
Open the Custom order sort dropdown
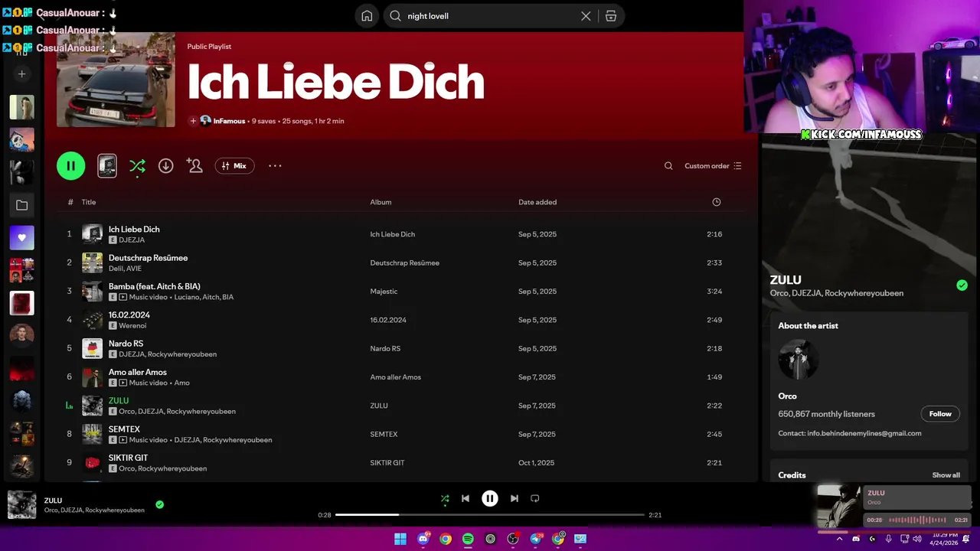click(713, 166)
